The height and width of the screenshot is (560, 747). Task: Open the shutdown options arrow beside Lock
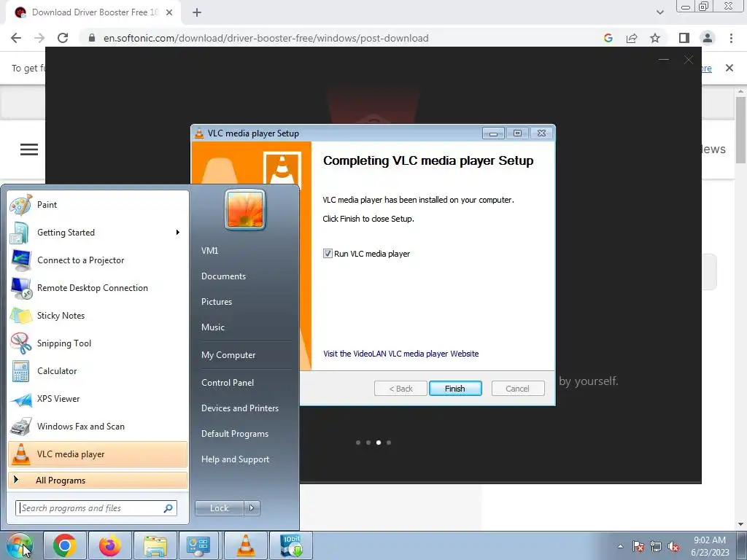click(x=252, y=508)
